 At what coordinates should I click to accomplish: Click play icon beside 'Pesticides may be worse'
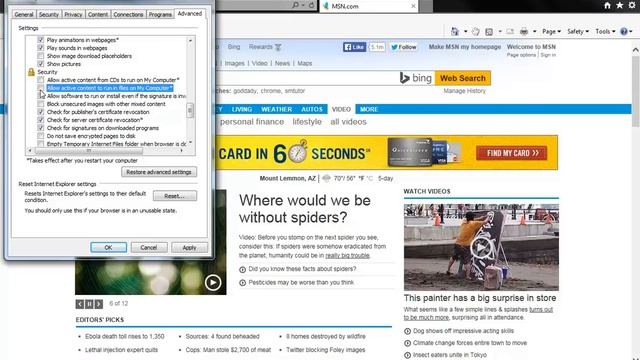coord(242,283)
